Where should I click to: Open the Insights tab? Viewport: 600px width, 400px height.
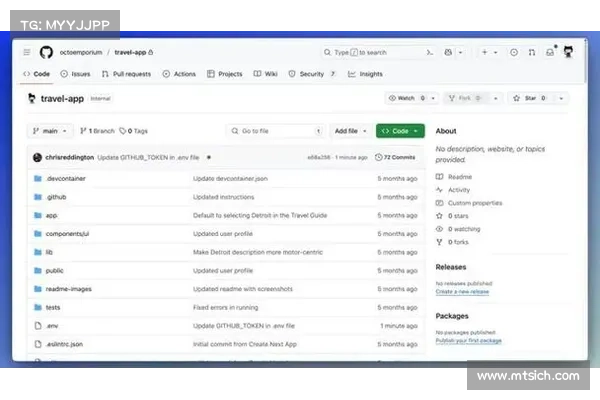coord(365,74)
